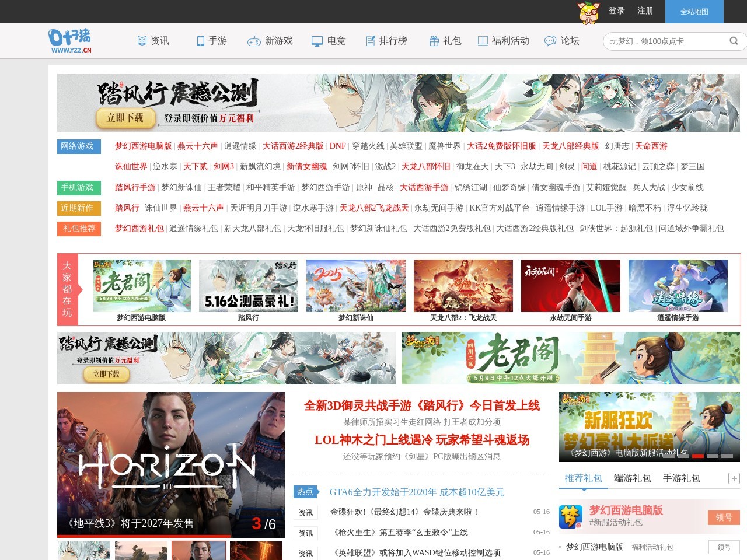Open the 注册 register link
747x560 pixels.
[x=645, y=10]
